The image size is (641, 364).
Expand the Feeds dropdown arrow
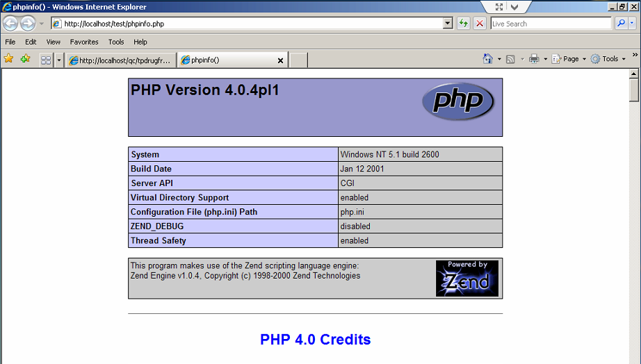pos(522,59)
